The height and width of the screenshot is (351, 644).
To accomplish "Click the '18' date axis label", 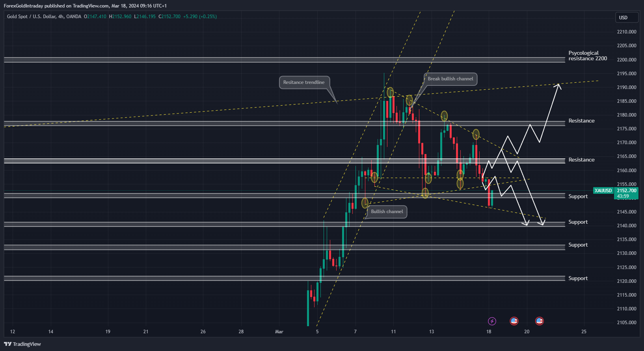I will (x=489, y=332).
